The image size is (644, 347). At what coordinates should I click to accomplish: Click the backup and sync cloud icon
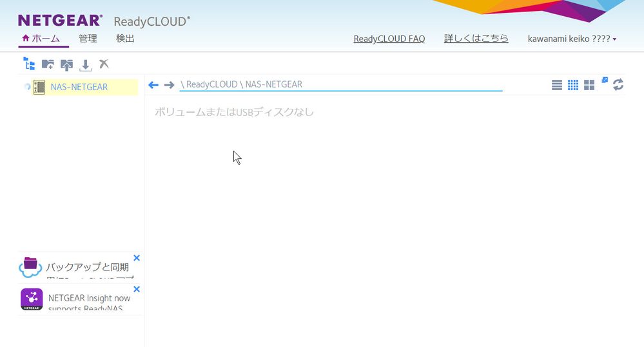pyautogui.click(x=30, y=267)
